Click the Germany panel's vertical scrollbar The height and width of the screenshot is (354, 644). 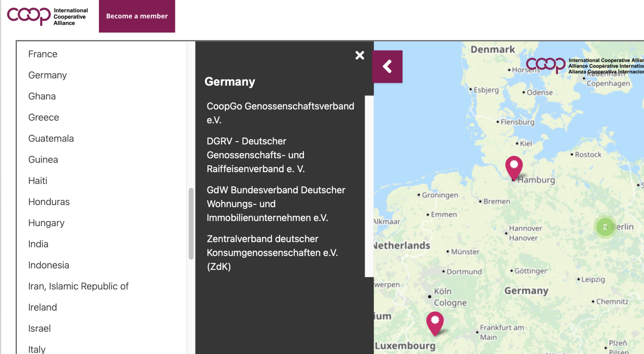click(x=369, y=186)
